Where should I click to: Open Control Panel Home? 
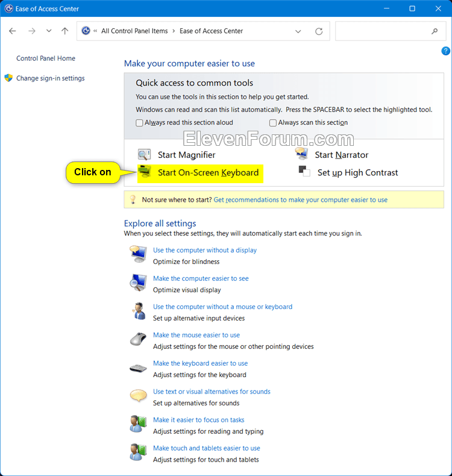46,58
